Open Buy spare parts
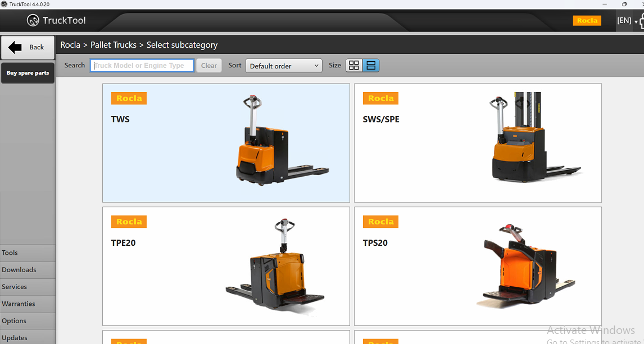The image size is (644, 344). coord(28,73)
